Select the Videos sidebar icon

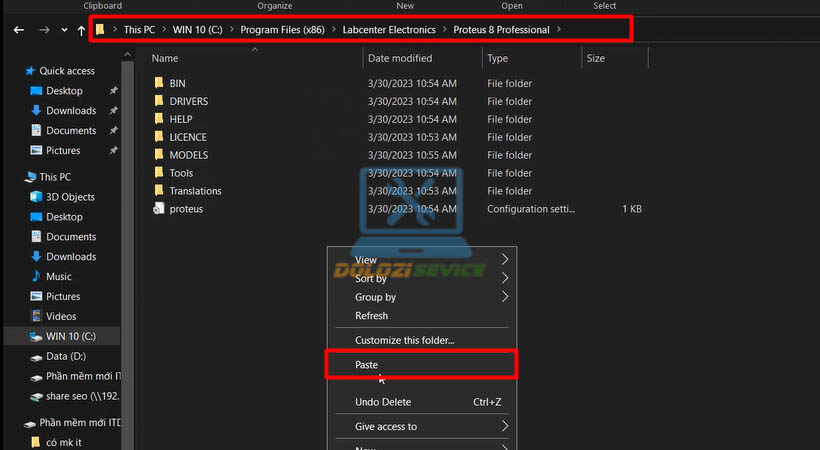[36, 316]
